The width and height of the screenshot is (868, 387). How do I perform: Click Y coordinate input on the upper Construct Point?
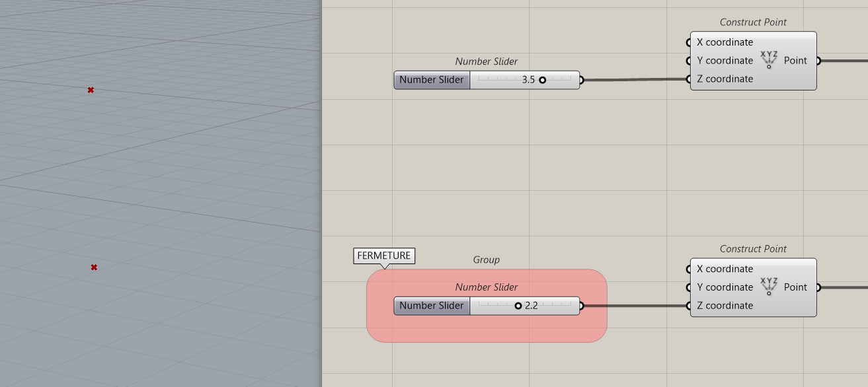click(x=725, y=61)
